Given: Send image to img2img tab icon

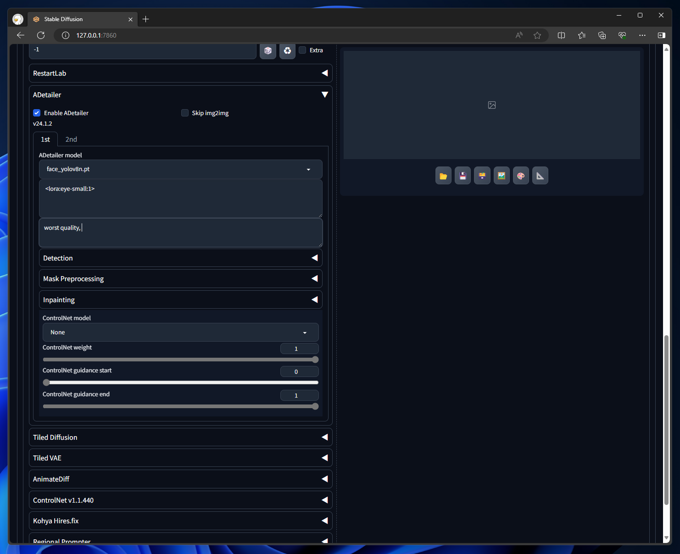Looking at the screenshot, I should tap(501, 176).
